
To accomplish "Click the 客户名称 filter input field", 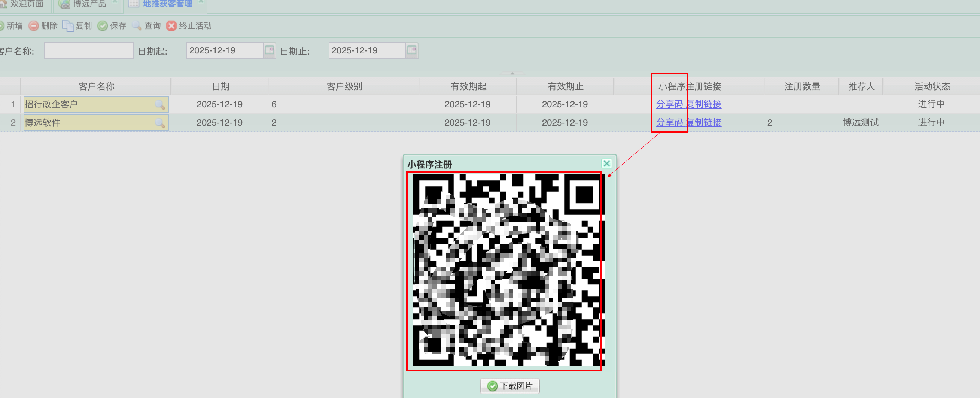I will (89, 50).
